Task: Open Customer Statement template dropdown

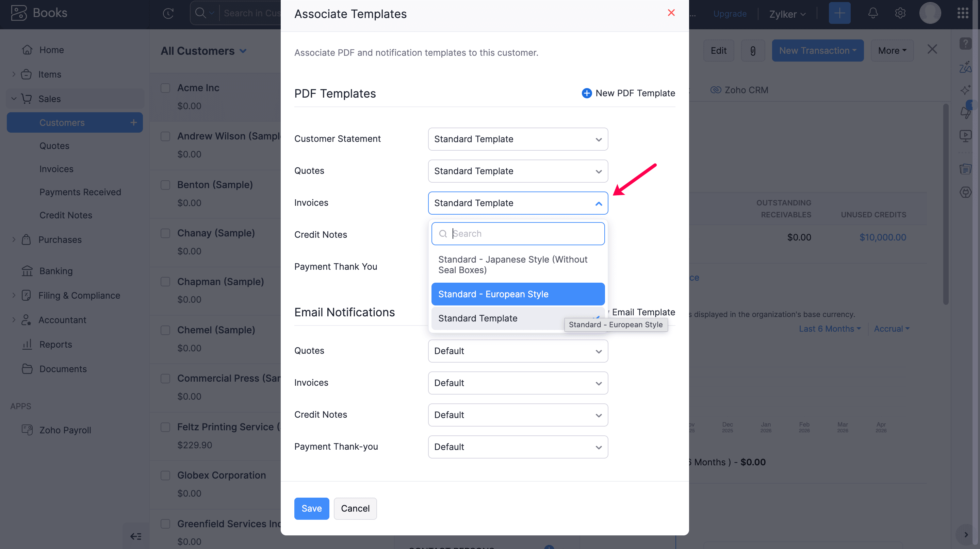Action: 517,139
